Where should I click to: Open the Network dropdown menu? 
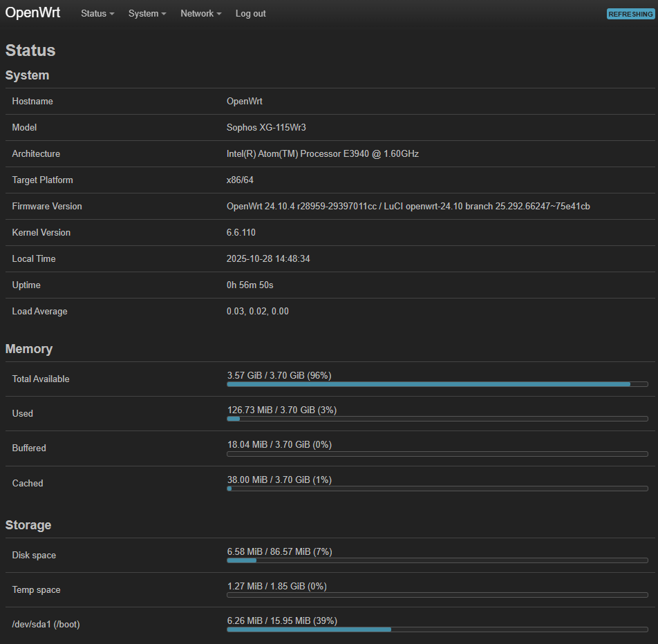200,14
